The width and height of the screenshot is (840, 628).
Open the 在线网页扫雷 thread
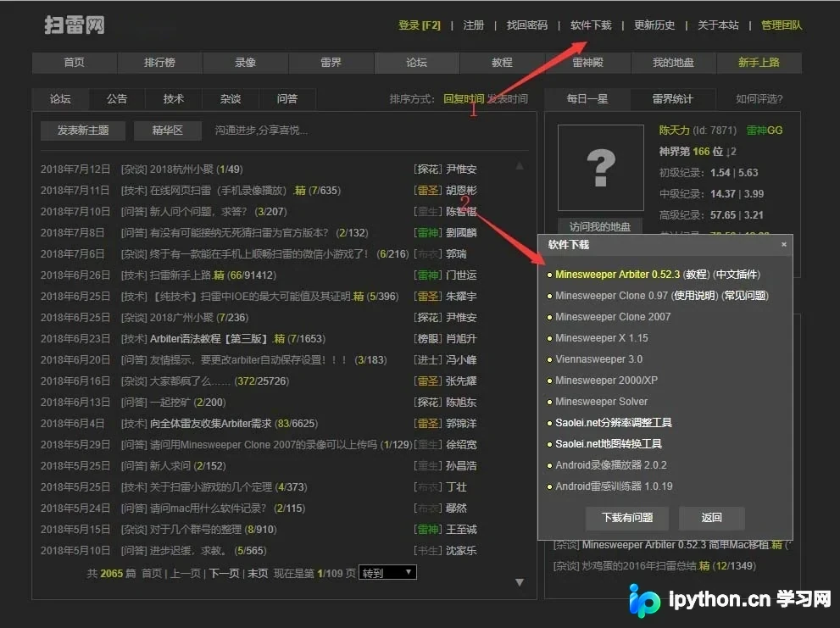(x=218, y=191)
